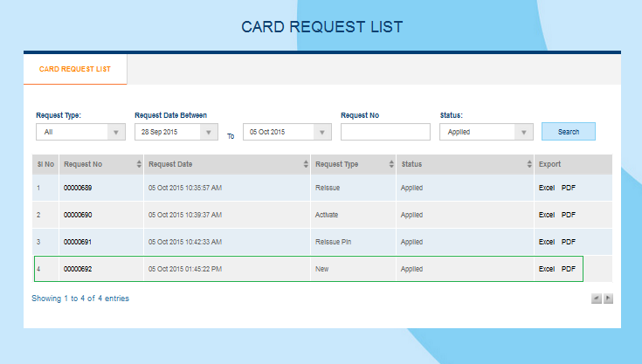Sort by Request Type column arrows
Viewport: 642px width, 364px height.
[390, 164]
